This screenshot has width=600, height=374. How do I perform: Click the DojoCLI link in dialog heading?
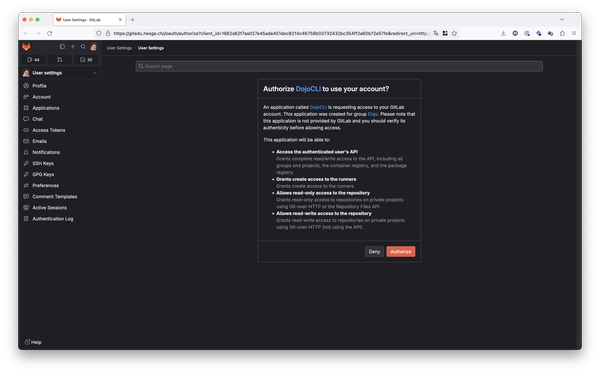point(308,89)
